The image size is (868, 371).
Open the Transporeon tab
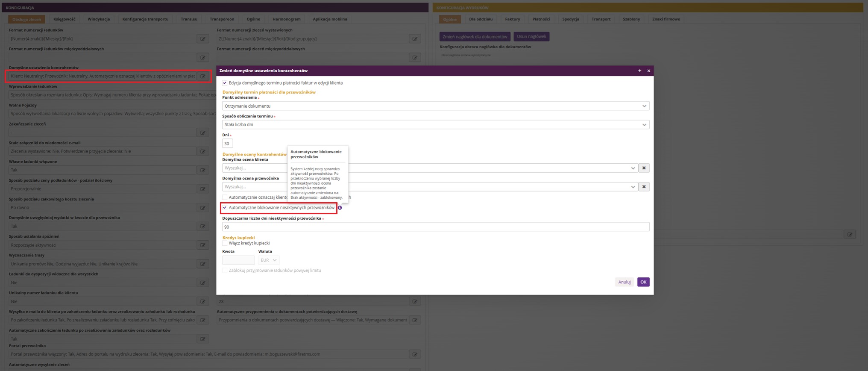point(222,19)
